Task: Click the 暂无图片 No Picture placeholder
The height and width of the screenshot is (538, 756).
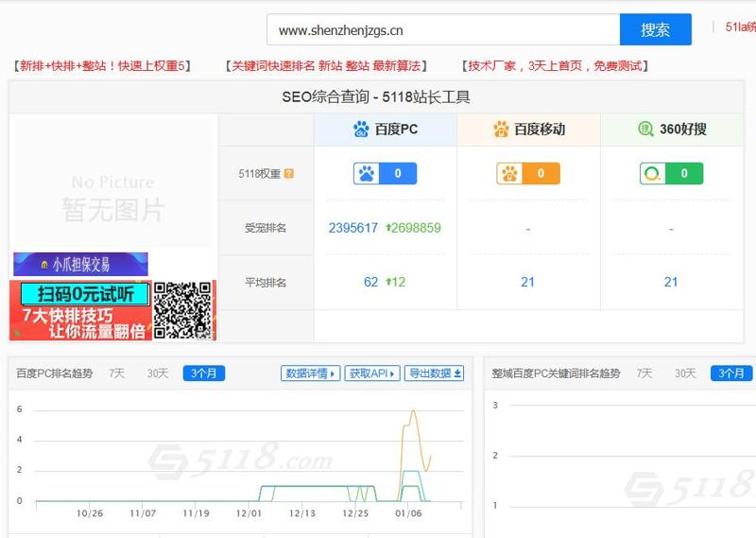Action: (112, 198)
